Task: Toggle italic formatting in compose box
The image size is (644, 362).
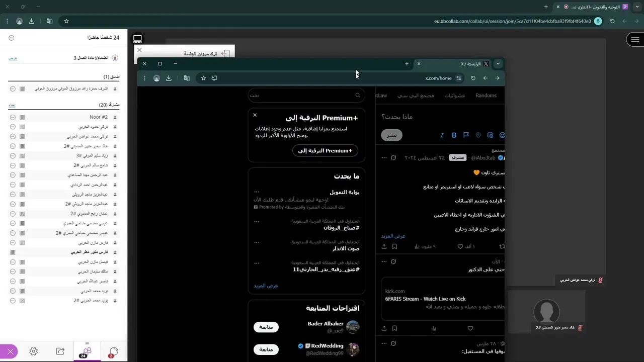Action: 442,135
